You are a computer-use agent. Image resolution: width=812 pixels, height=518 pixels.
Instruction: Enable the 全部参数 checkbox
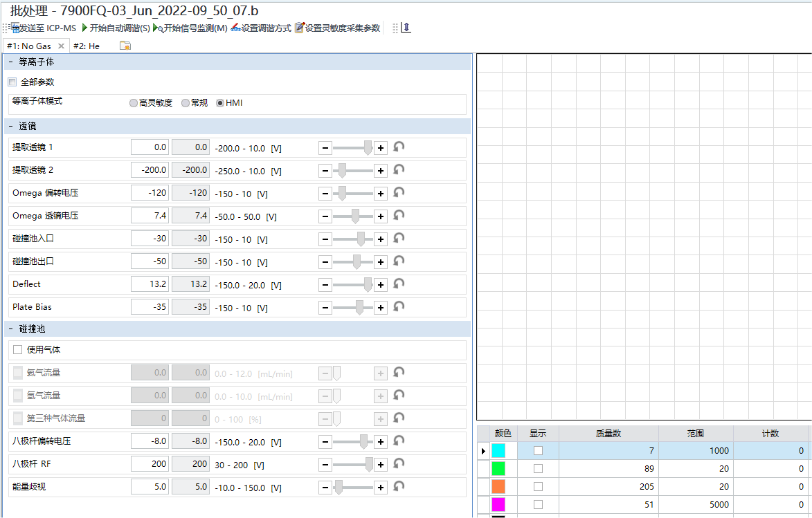pyautogui.click(x=12, y=82)
